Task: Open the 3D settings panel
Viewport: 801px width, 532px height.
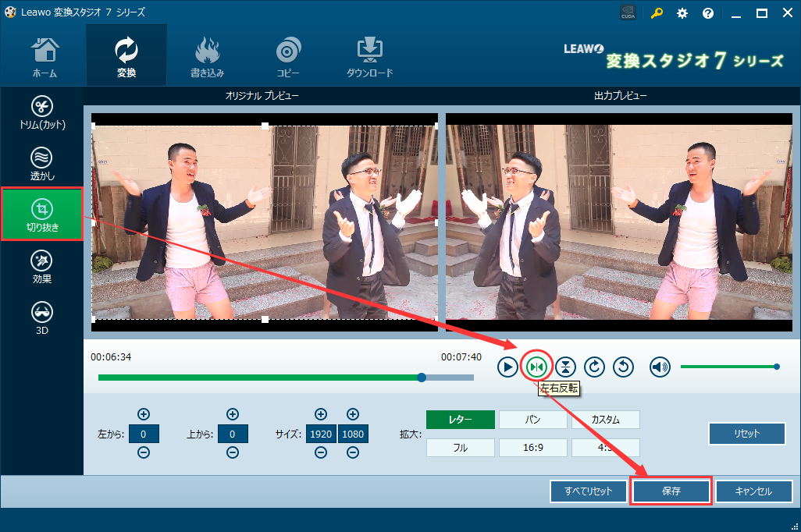Action: point(41,318)
